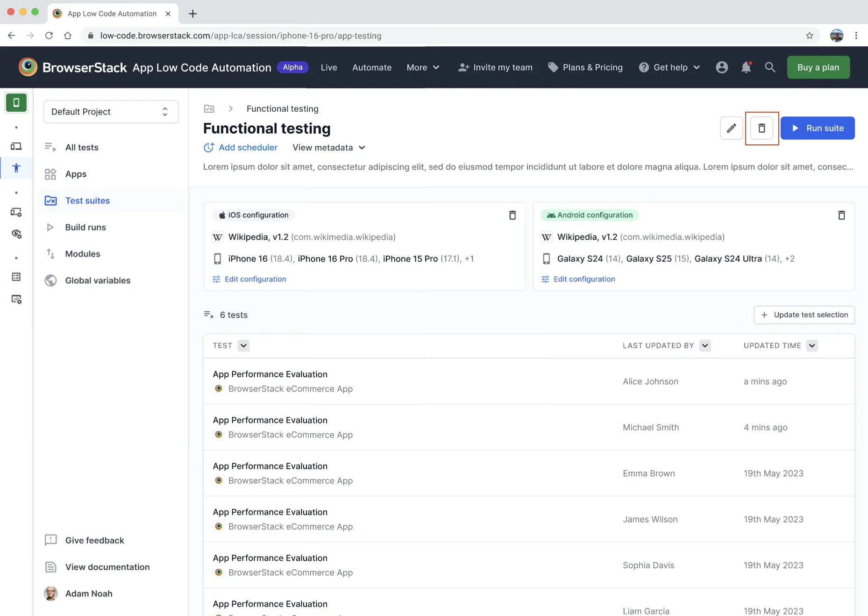
Task: Open Global variables in sidebar
Action: click(x=98, y=280)
